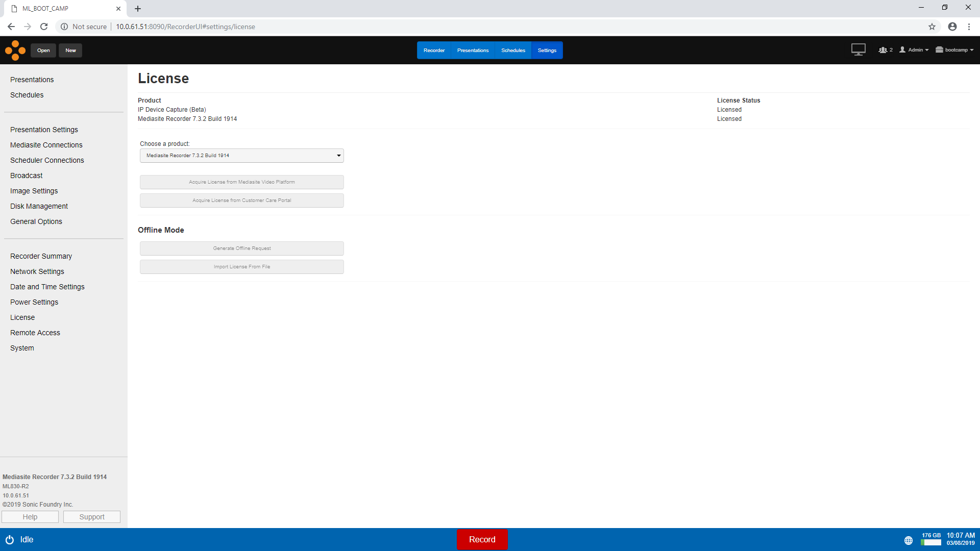Click Acquire License from Mediasite Video Platform

coord(241,182)
